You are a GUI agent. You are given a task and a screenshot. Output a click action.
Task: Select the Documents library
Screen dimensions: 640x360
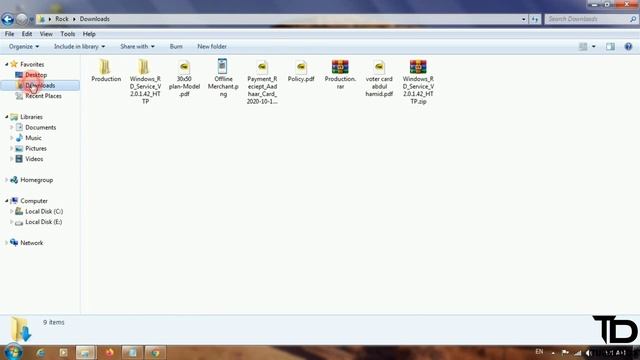click(40, 127)
